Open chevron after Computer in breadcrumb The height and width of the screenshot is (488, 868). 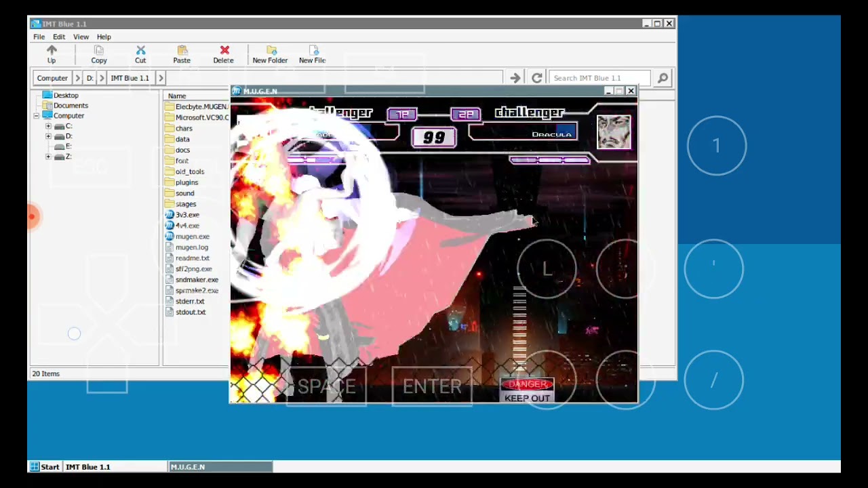pos(78,78)
